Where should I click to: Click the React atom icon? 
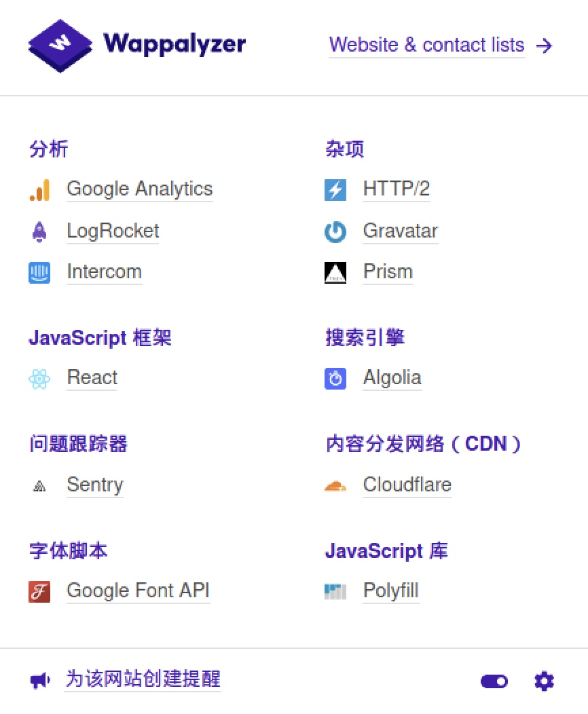pyautogui.click(x=39, y=379)
